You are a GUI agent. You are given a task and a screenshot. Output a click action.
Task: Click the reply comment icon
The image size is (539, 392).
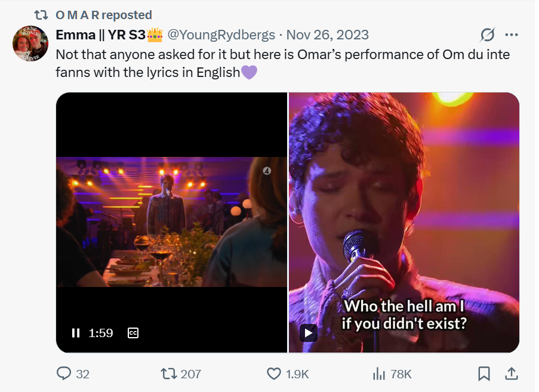click(x=64, y=374)
